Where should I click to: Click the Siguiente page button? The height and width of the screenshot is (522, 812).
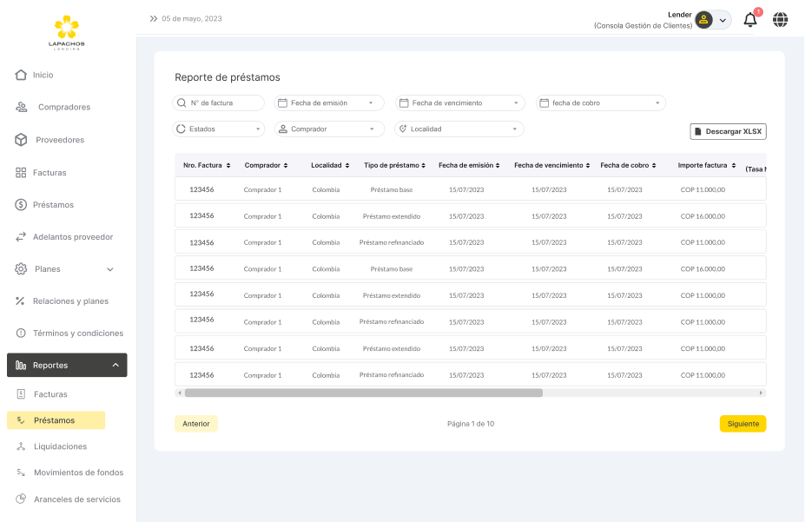pyautogui.click(x=743, y=424)
